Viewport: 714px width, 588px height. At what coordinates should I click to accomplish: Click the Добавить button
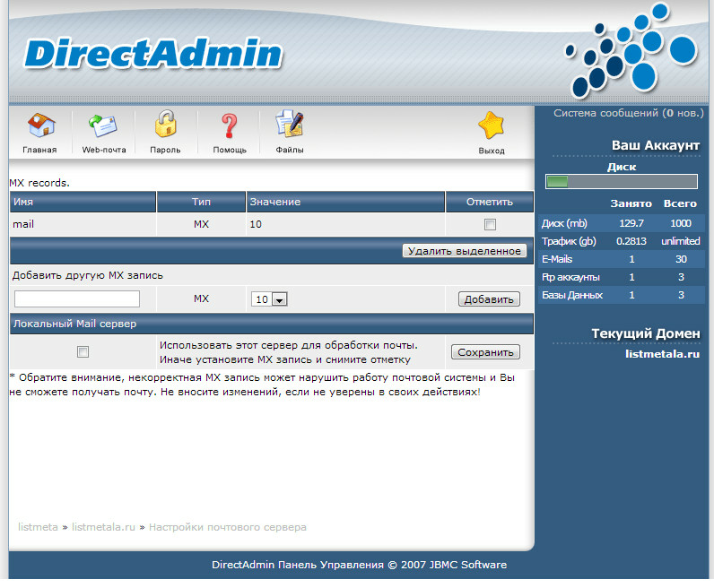point(489,299)
